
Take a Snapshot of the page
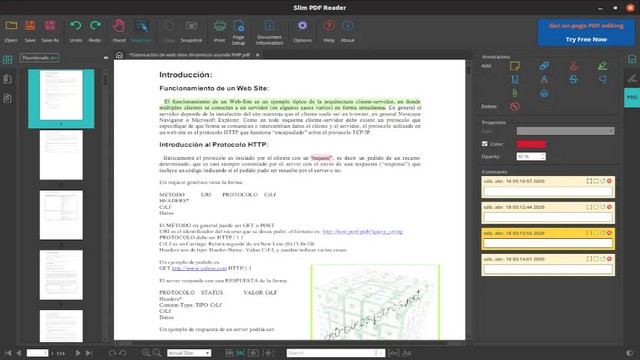pos(191,31)
